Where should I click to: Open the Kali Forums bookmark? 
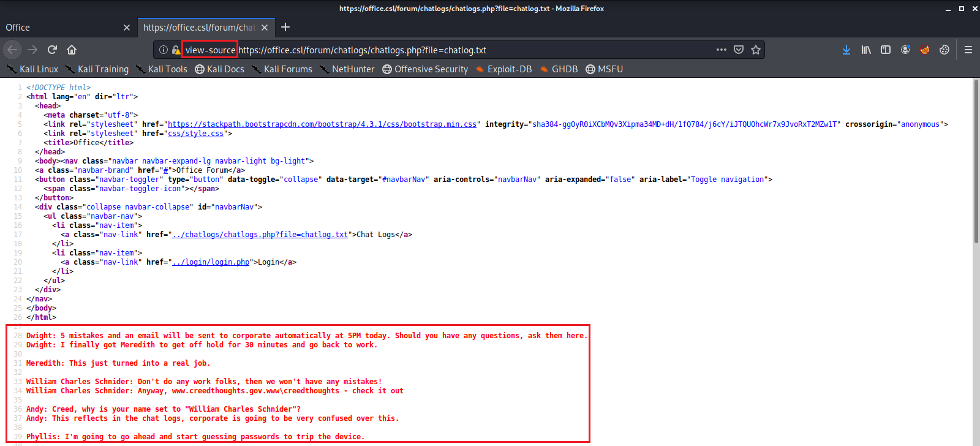(282, 69)
